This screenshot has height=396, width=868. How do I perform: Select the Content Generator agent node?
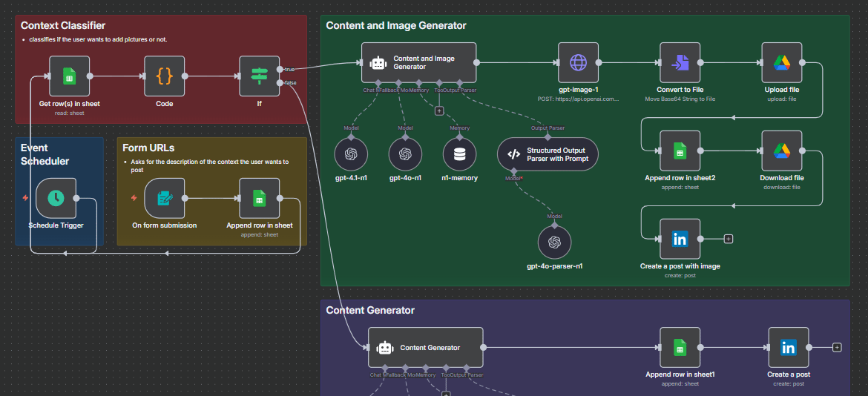point(426,347)
